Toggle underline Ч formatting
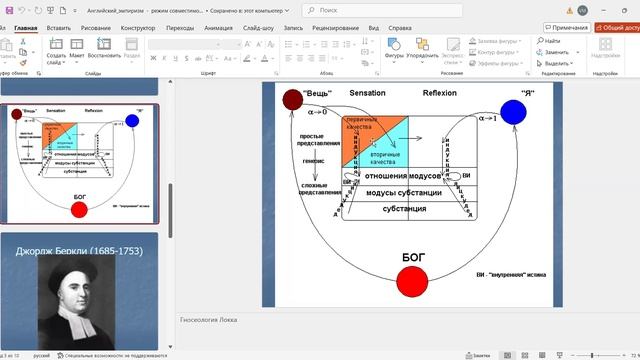Image resolution: width=640 pixels, height=360 pixels. pos(175,59)
